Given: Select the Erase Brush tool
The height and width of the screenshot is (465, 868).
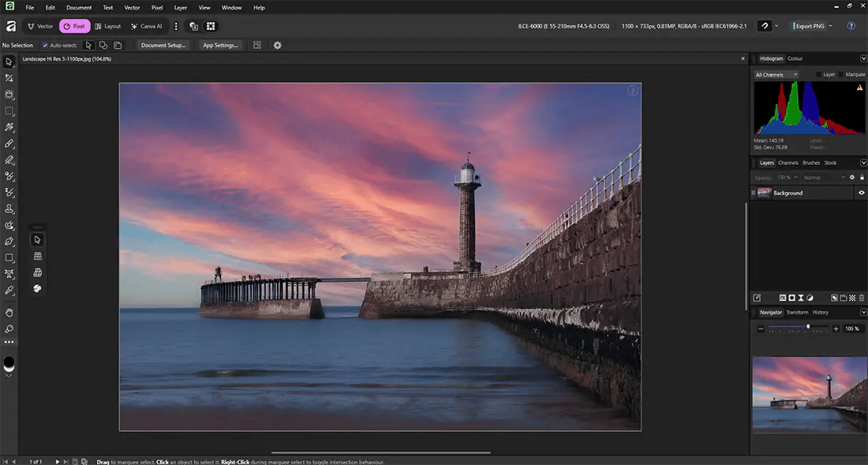Looking at the screenshot, I should click(9, 160).
